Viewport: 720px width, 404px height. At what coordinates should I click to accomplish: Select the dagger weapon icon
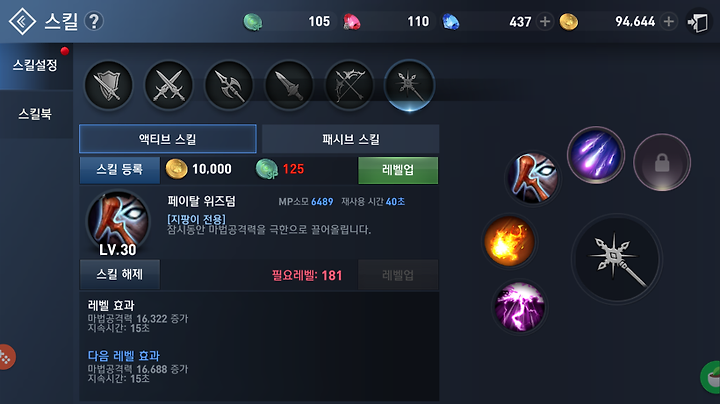coord(289,85)
